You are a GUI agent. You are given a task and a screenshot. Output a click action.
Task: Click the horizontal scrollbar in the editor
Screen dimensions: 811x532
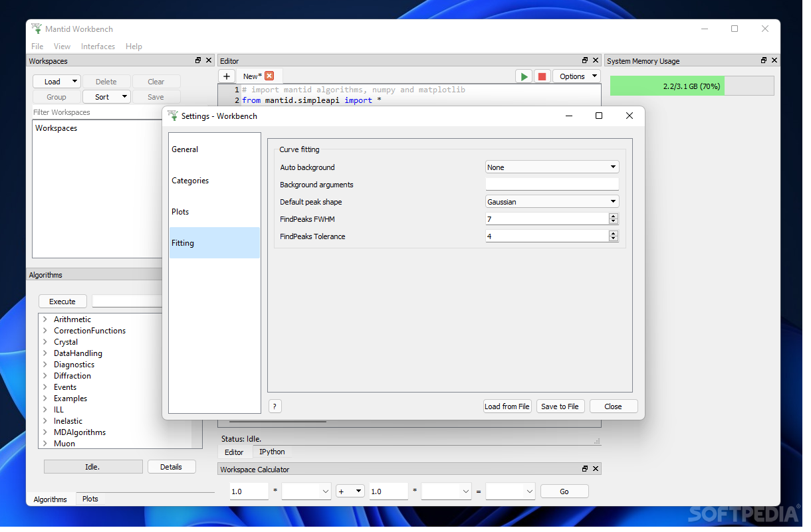[277, 422]
